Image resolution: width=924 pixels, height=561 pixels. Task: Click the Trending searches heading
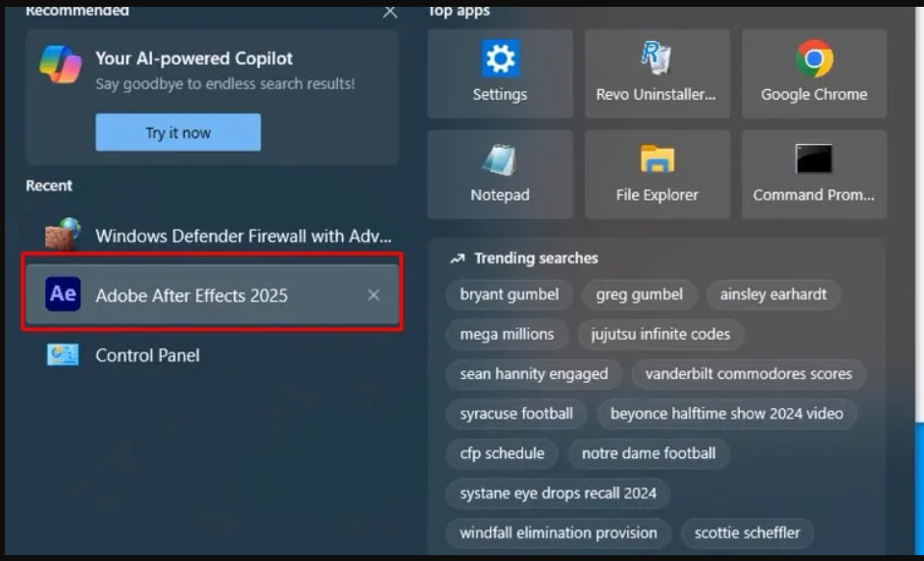pyautogui.click(x=536, y=257)
